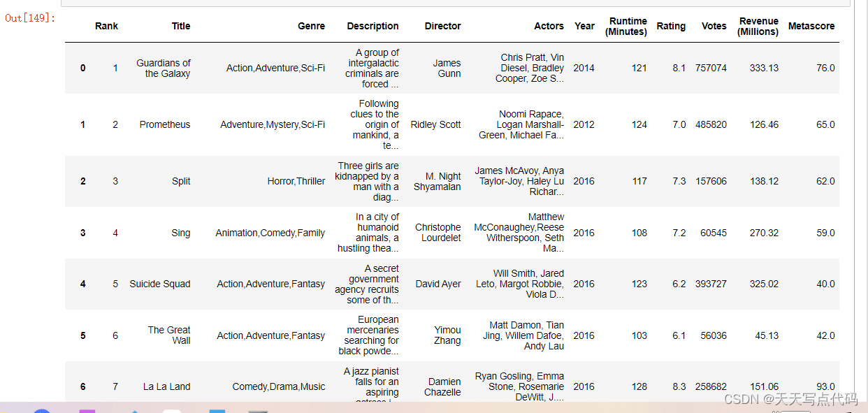Viewport: 868px width, 413px height.
Task: Click the Out[149] output label
Action: 30,18
